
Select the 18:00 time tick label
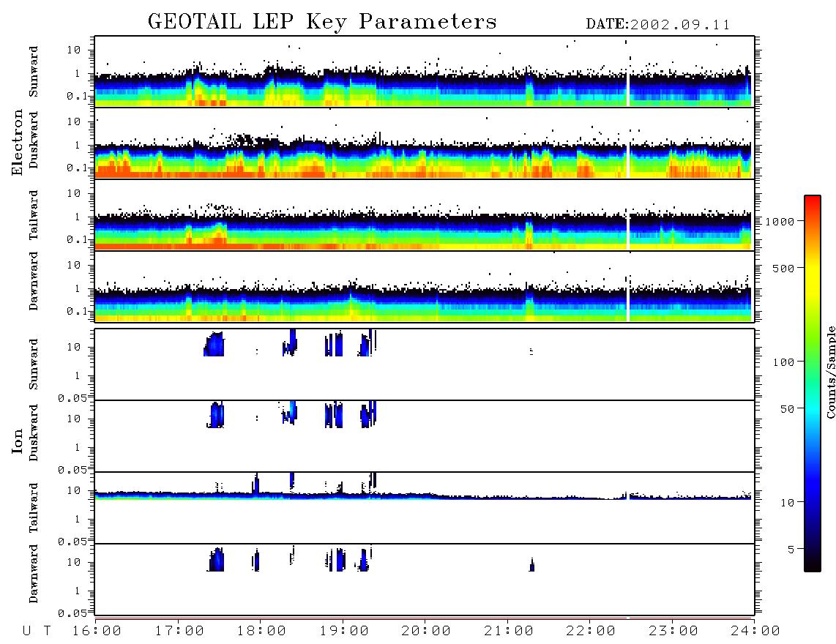(x=262, y=632)
